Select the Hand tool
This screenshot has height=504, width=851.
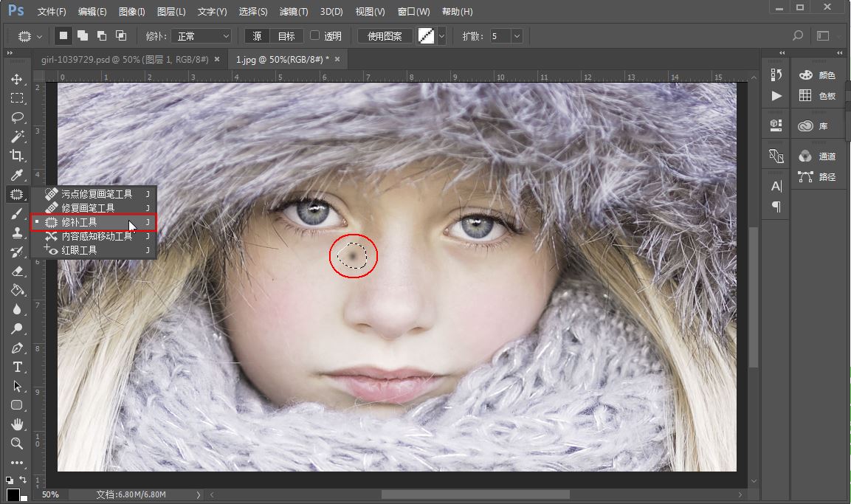(16, 424)
